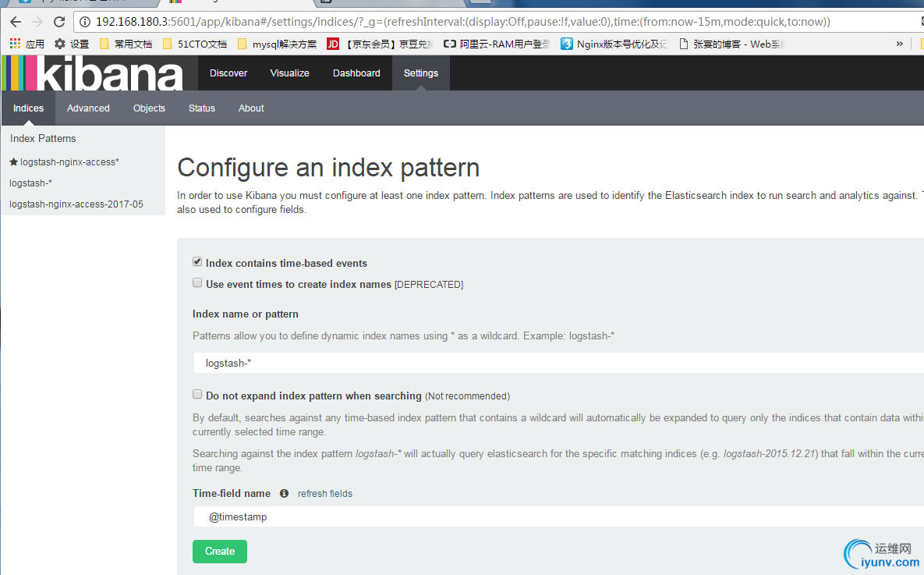Open the JD 京东会员 bookmark
Screen dimensions: 924x575
coord(380,44)
